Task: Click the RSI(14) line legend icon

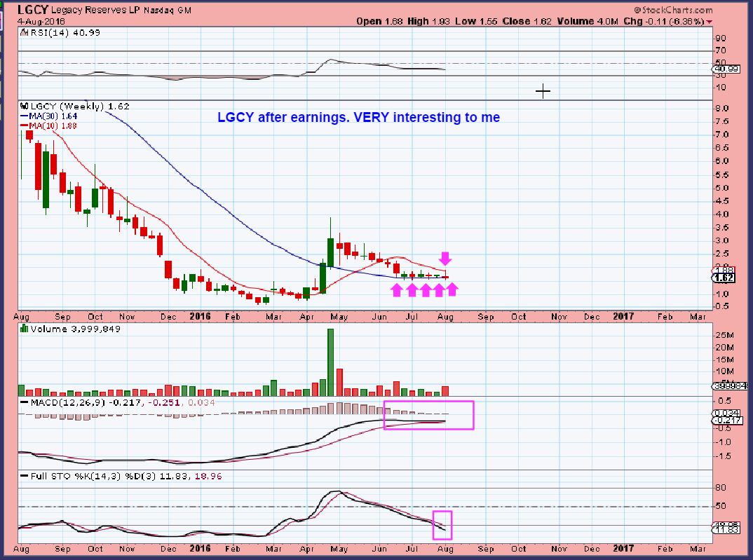Action: tap(24, 33)
